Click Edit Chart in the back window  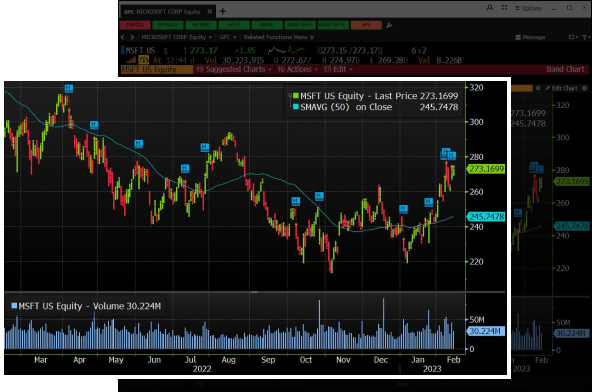(561, 88)
